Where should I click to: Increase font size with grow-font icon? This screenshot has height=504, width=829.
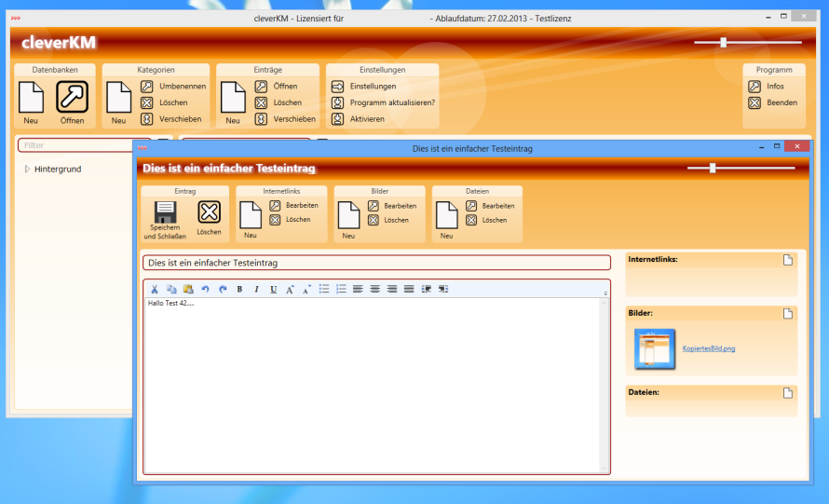(x=290, y=289)
